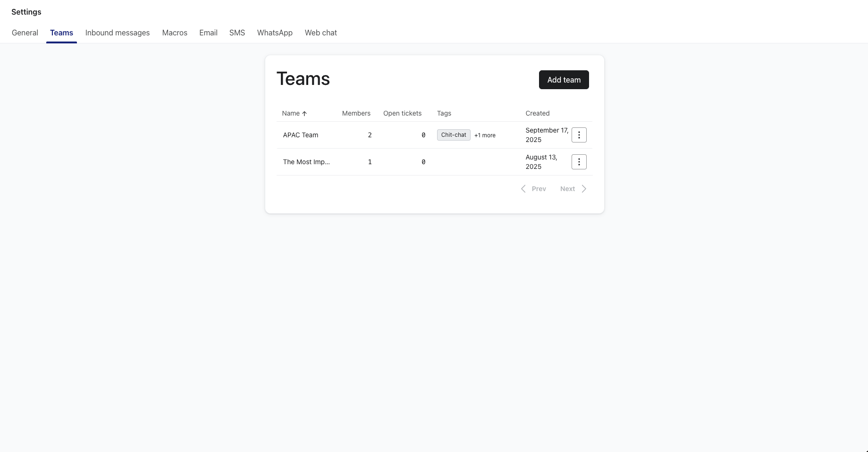Click the Members column header

(356, 113)
